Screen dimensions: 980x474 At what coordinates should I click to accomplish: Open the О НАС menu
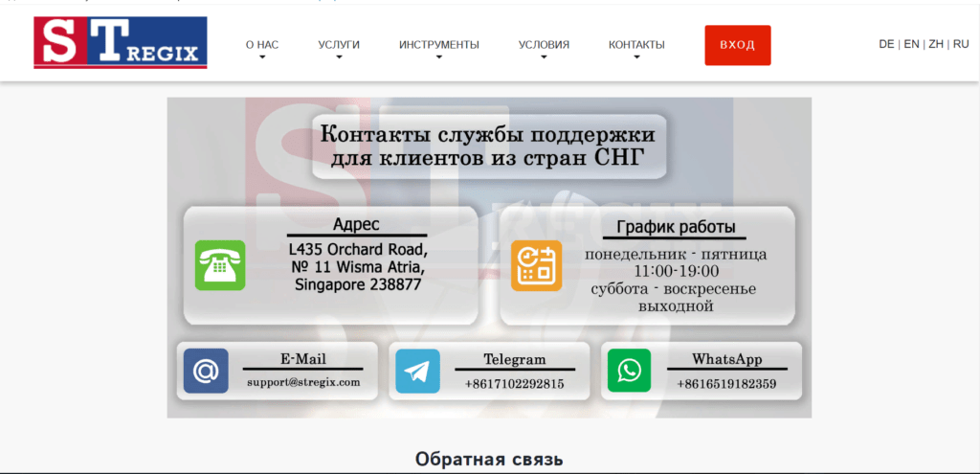click(262, 45)
